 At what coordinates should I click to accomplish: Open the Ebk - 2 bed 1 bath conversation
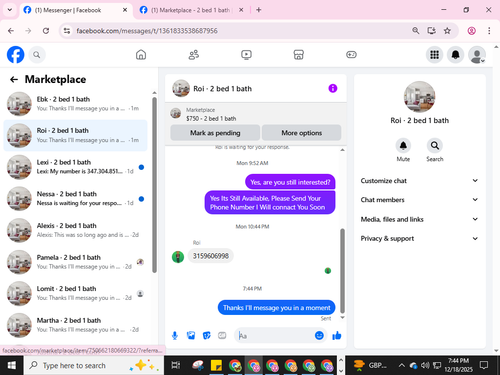click(x=76, y=104)
